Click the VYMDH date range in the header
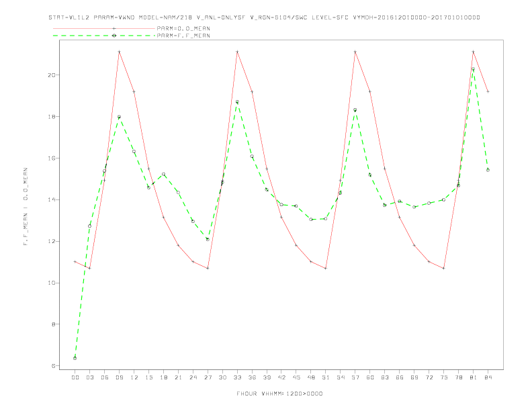 (416, 17)
